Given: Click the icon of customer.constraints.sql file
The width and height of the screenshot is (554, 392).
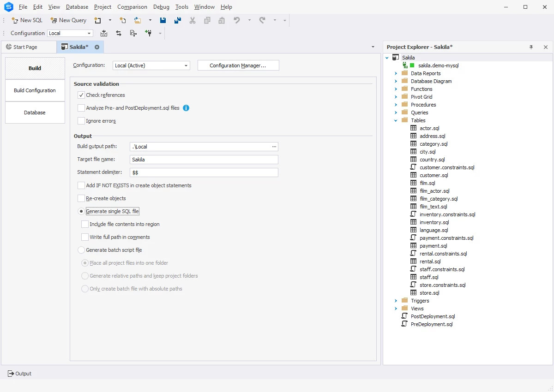Looking at the screenshot, I should (x=414, y=167).
